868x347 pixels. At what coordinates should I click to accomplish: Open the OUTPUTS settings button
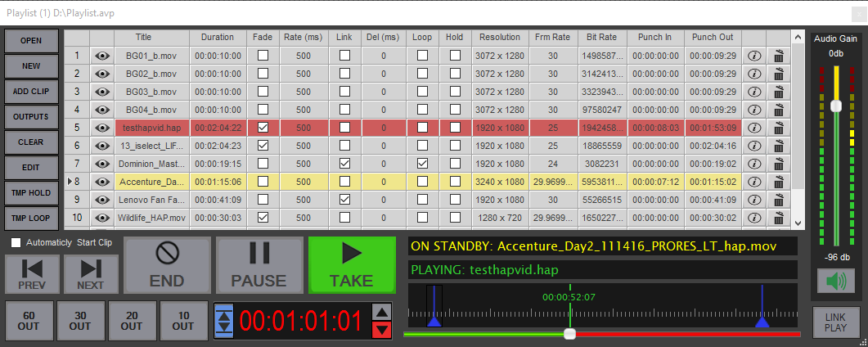click(31, 117)
